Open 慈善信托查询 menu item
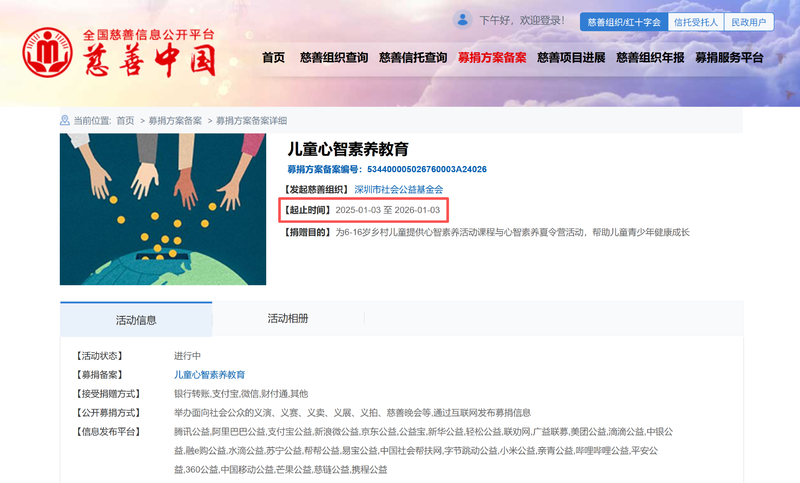 point(413,58)
